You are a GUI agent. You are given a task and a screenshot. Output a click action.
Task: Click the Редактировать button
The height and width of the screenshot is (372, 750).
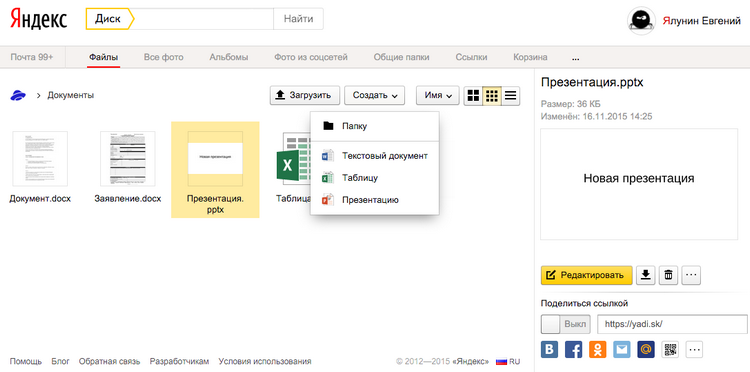(x=586, y=275)
